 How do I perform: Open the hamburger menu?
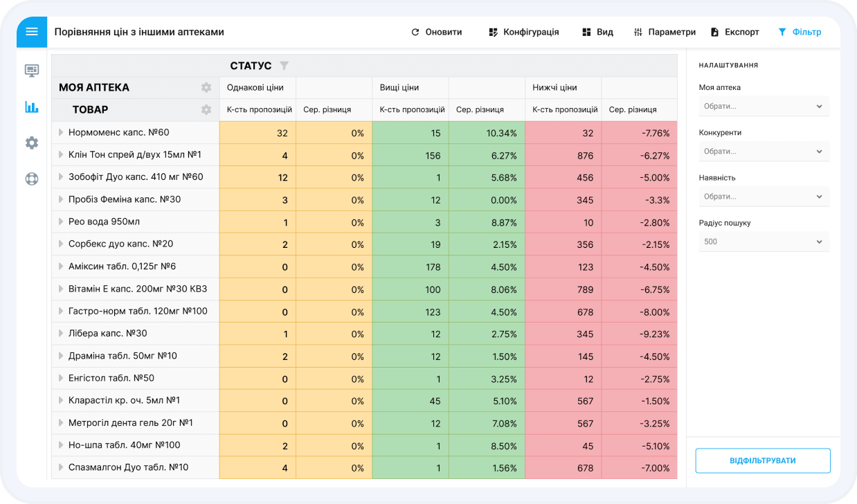click(x=32, y=32)
